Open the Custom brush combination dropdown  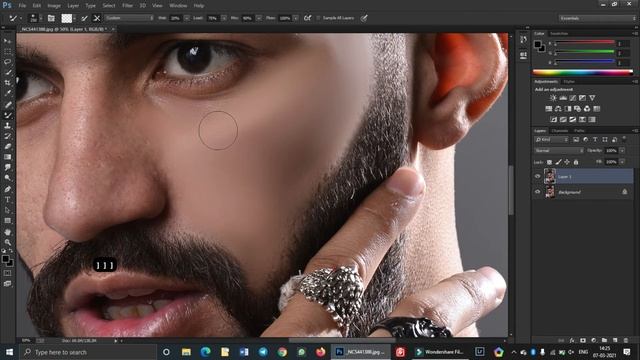129,18
